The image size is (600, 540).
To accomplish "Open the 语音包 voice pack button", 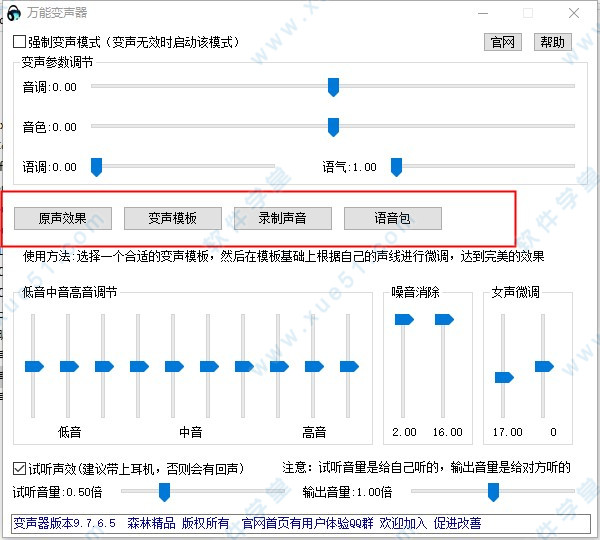I will pos(393,219).
